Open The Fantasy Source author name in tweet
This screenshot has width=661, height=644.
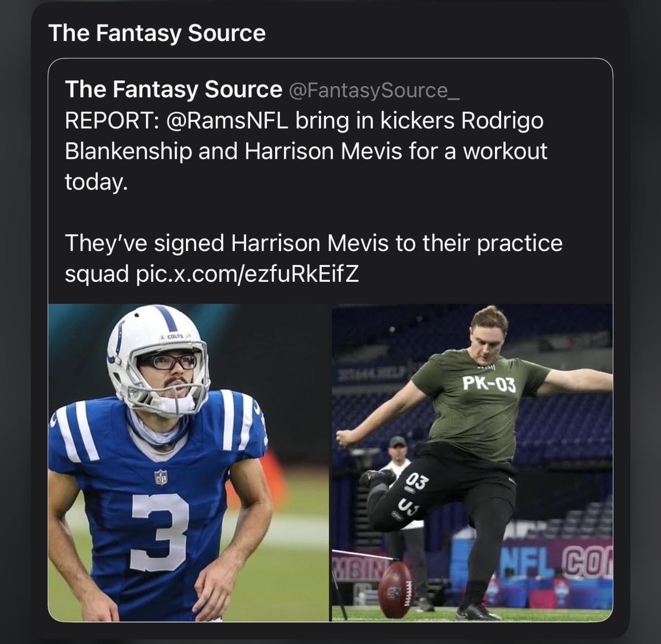(x=173, y=90)
